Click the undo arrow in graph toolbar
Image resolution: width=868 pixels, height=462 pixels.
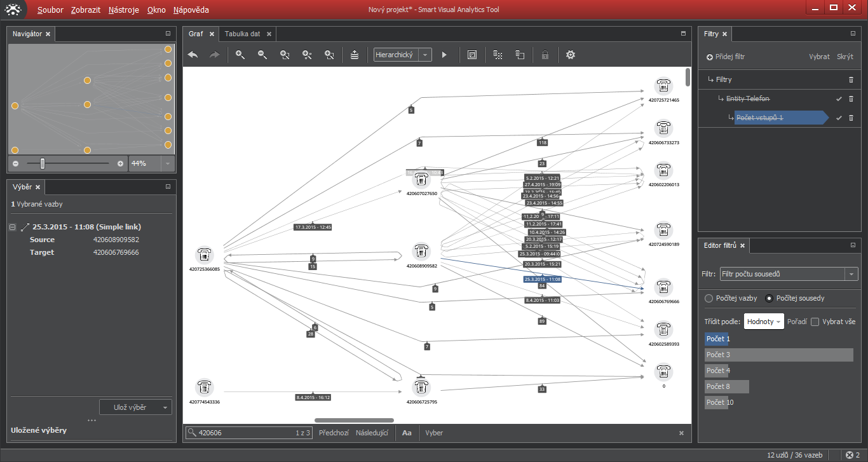[193, 55]
